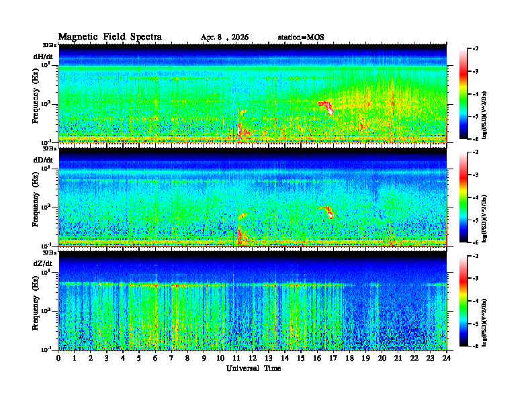Select the date text "Apr. 8 , 2026"

pos(224,38)
